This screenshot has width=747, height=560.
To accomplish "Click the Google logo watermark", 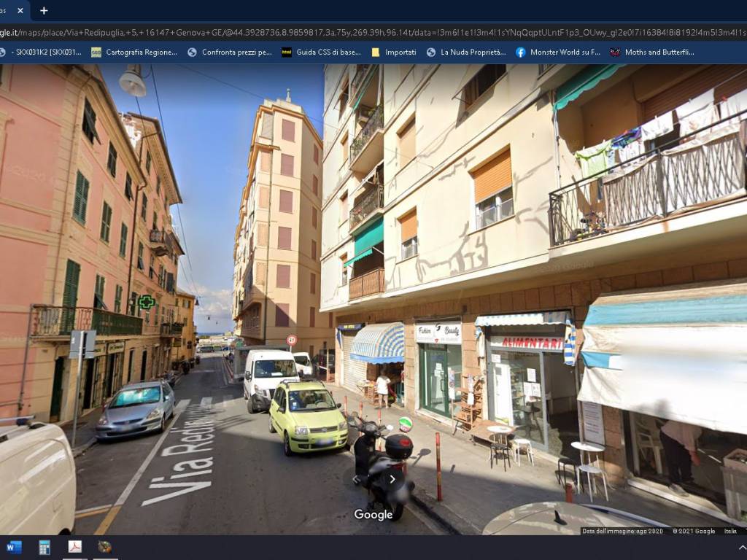I will 373,515.
